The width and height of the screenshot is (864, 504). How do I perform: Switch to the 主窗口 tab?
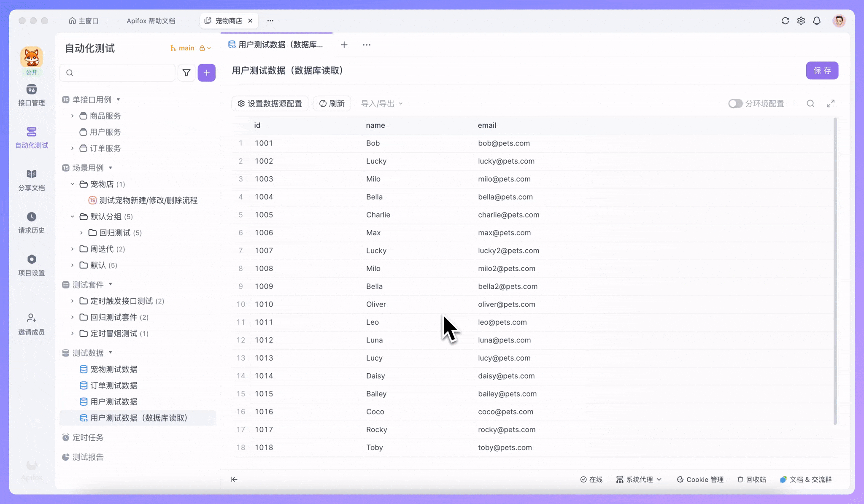(x=84, y=20)
